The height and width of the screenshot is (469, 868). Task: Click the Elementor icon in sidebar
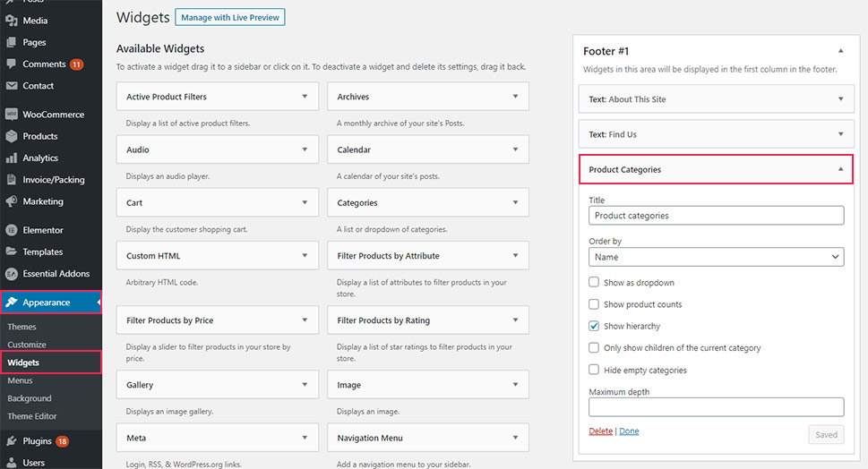(x=12, y=230)
